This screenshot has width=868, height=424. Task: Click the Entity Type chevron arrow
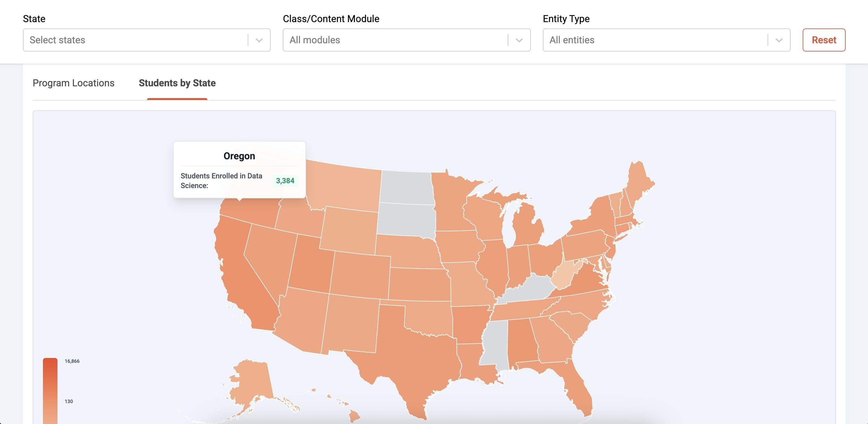click(779, 40)
